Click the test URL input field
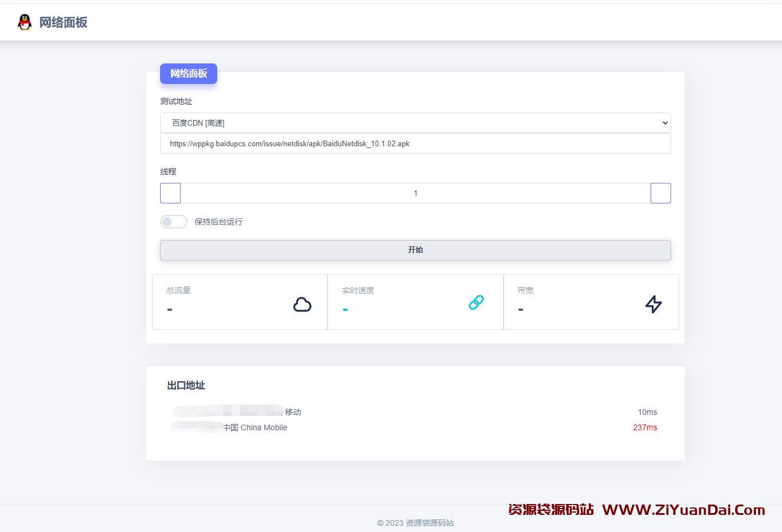The width and height of the screenshot is (782, 532). pos(416,144)
